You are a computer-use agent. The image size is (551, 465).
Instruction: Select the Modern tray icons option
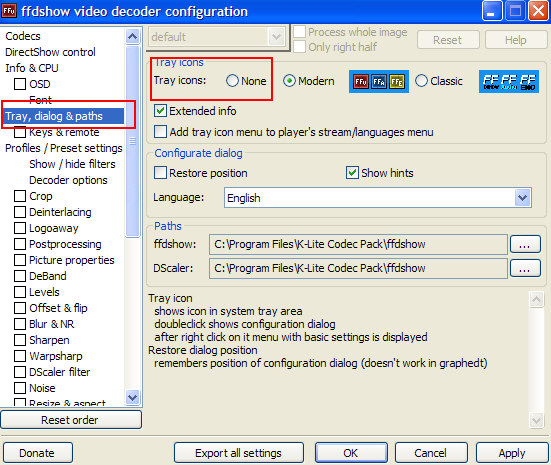pos(289,81)
